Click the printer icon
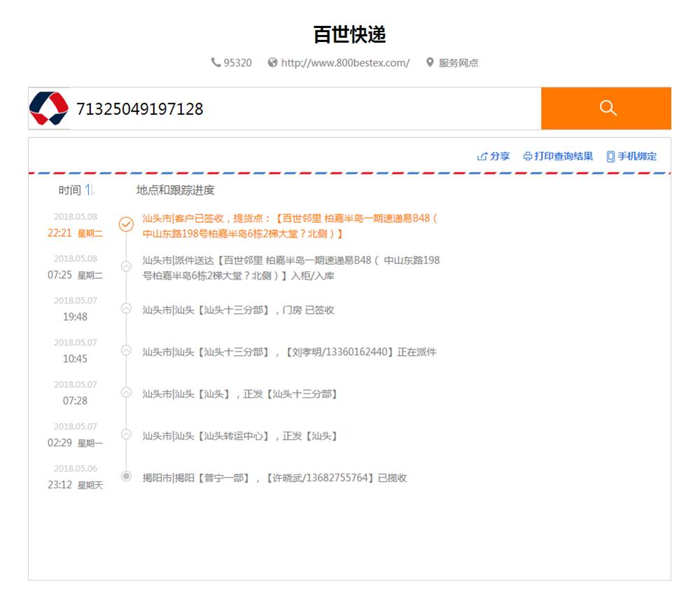 [528, 156]
